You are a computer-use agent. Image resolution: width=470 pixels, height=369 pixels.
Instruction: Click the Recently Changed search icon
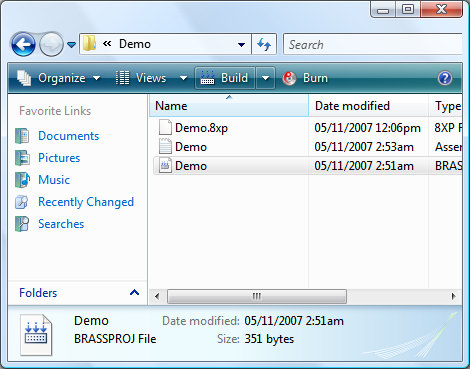pos(22,202)
